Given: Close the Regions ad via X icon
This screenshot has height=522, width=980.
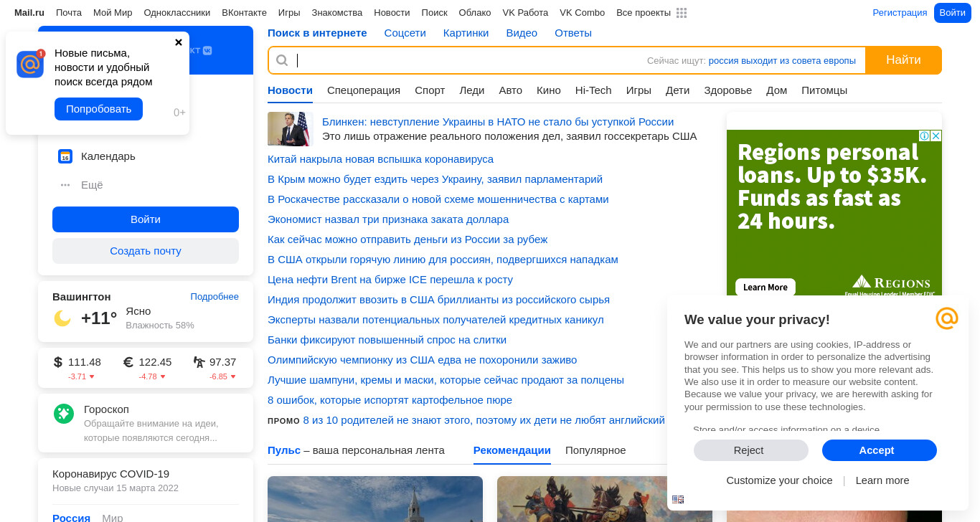Looking at the screenshot, I should pos(936,136).
